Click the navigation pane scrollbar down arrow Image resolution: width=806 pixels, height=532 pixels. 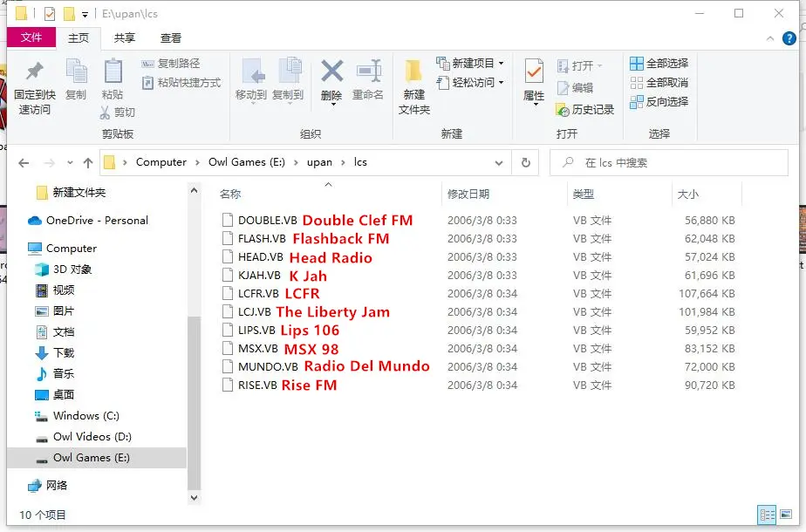coord(194,498)
